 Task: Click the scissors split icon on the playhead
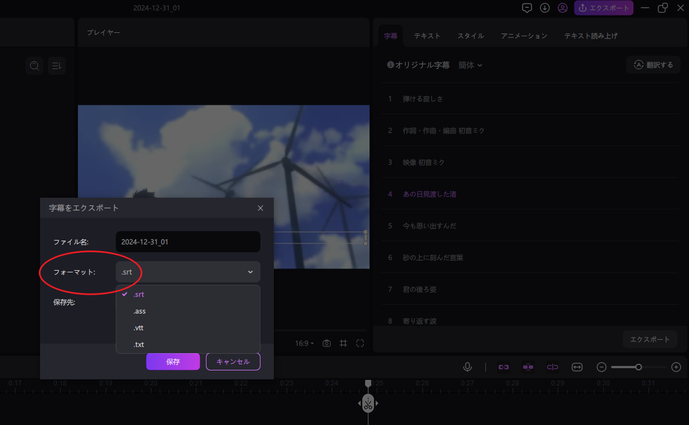coord(368,403)
